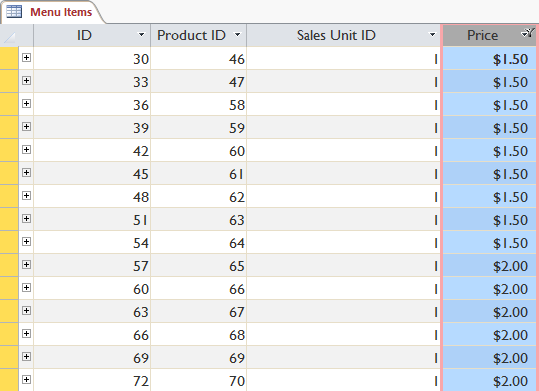Click the $2.00 price cell for ID 63

click(x=490, y=312)
